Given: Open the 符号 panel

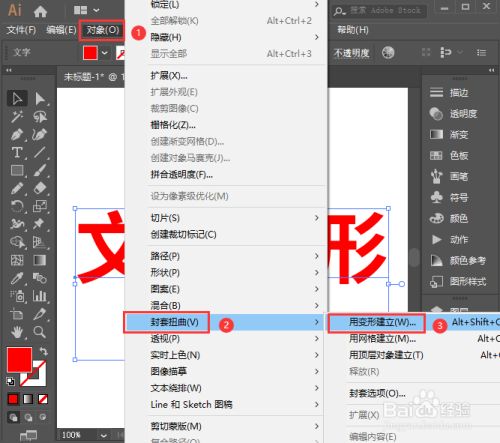Looking at the screenshot, I should [x=458, y=197].
